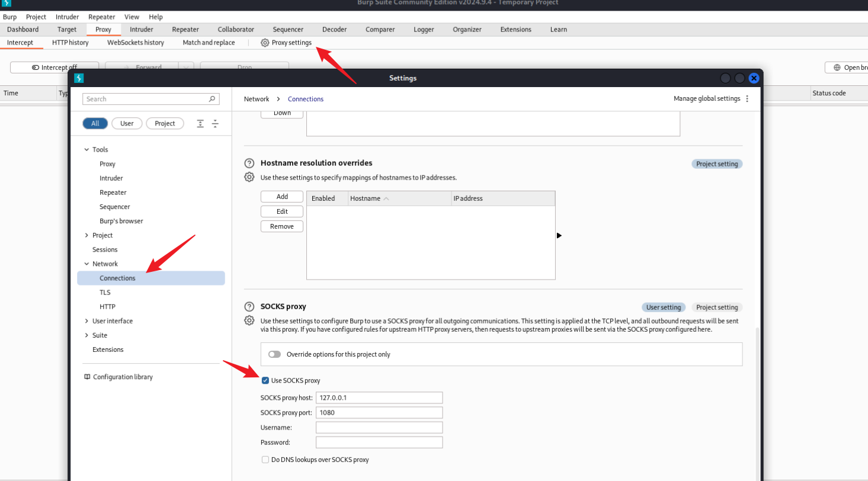Click the Network breadcrumb link
This screenshot has width=868, height=481.
(x=257, y=99)
